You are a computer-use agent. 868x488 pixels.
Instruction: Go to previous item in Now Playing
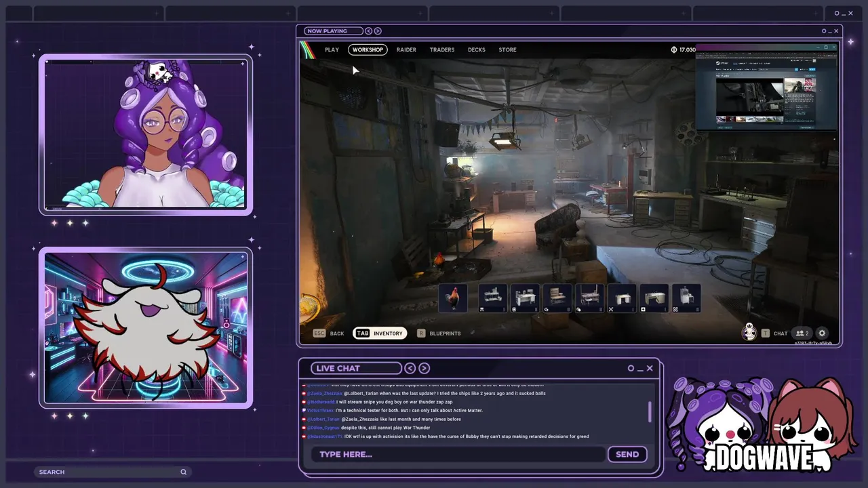coord(368,31)
